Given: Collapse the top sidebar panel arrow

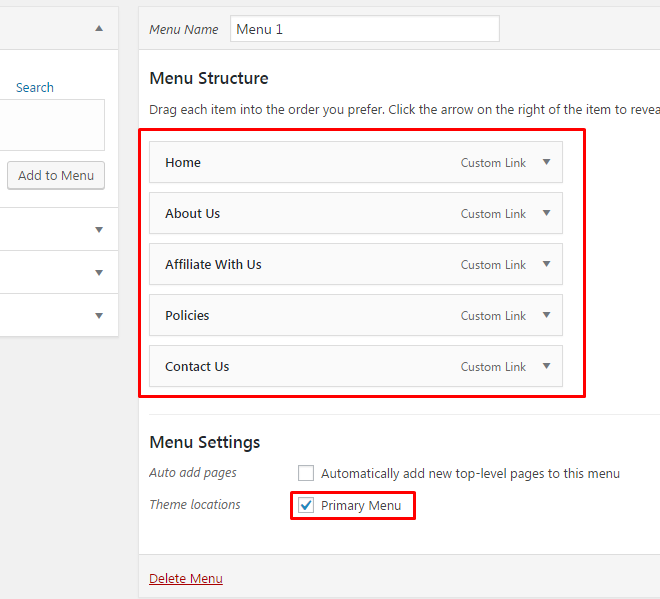Looking at the screenshot, I should [99, 28].
